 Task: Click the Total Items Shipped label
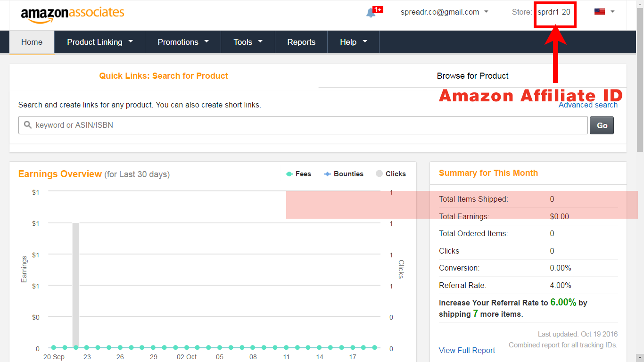tap(473, 199)
